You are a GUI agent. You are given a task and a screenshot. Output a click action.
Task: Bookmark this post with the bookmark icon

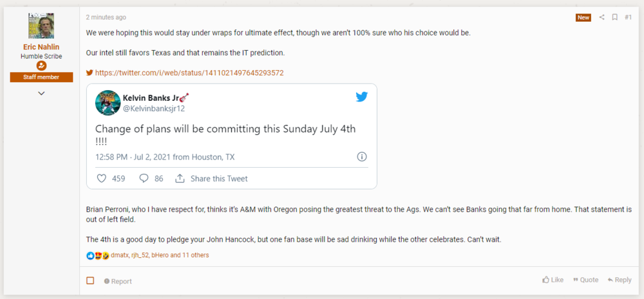click(x=615, y=17)
